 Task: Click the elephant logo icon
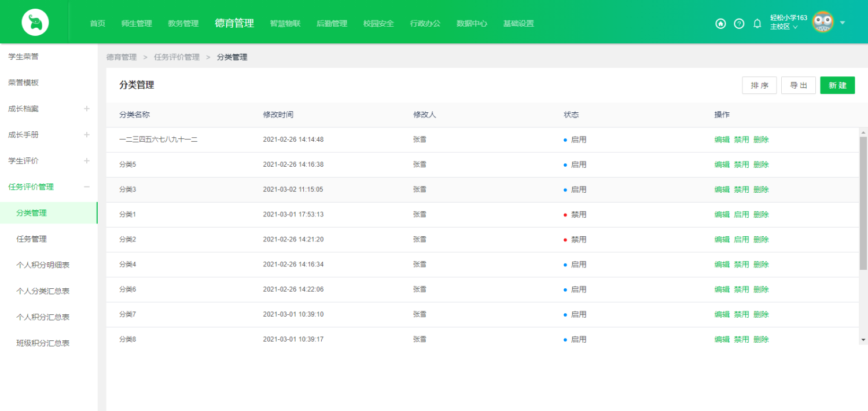tap(35, 23)
